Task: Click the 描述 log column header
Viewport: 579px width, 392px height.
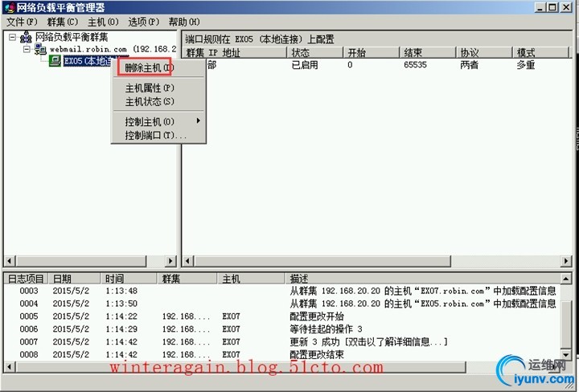Action: pos(422,279)
